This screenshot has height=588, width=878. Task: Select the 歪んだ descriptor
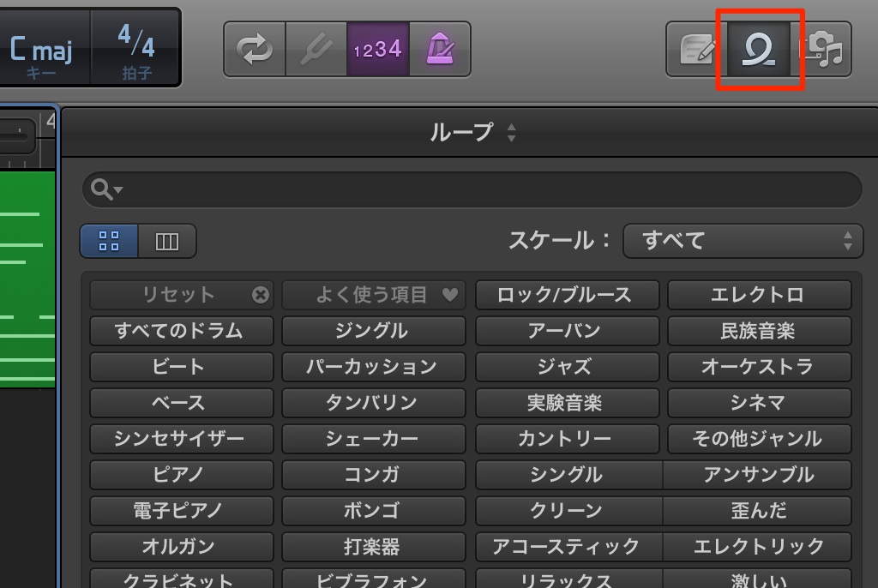[758, 510]
